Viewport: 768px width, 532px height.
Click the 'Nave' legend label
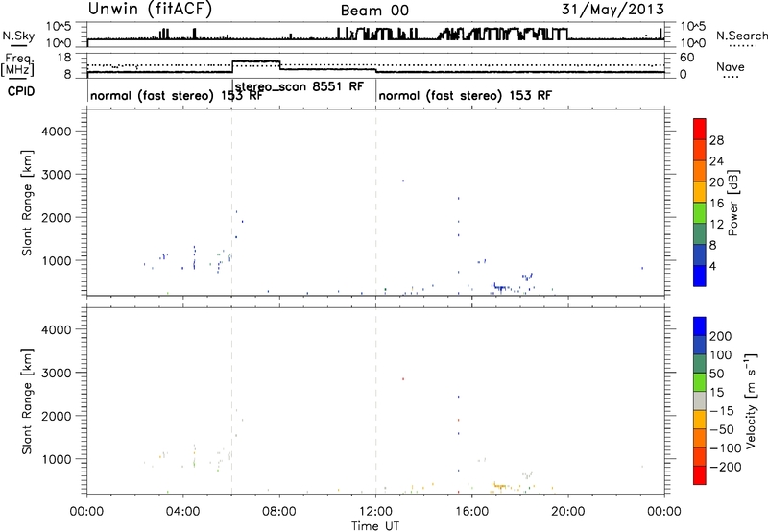tap(731, 67)
